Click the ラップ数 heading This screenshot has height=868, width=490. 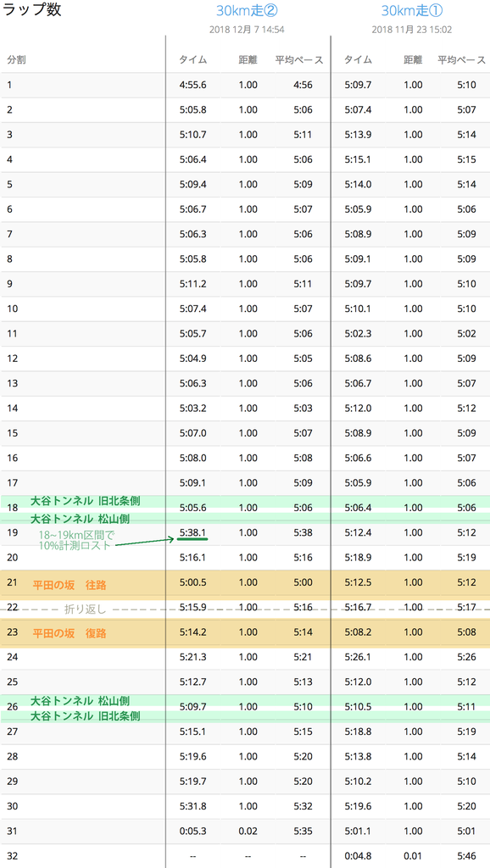click(x=32, y=10)
